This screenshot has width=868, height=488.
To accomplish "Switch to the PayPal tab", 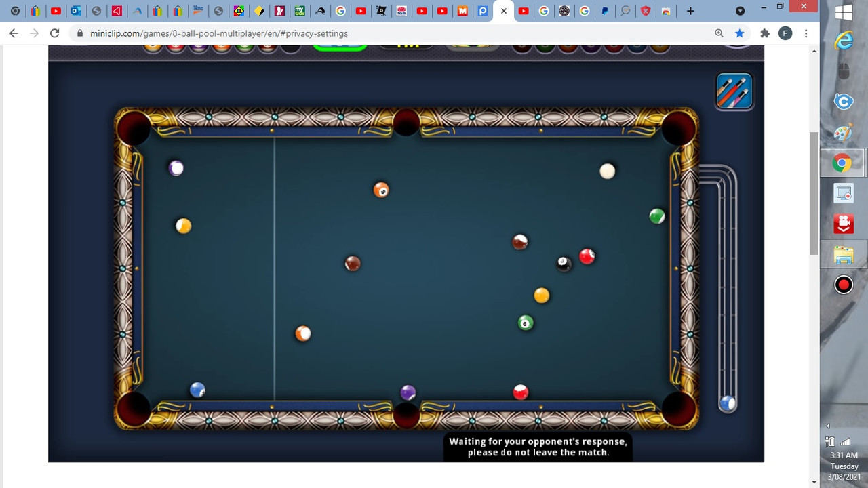I will [x=605, y=11].
